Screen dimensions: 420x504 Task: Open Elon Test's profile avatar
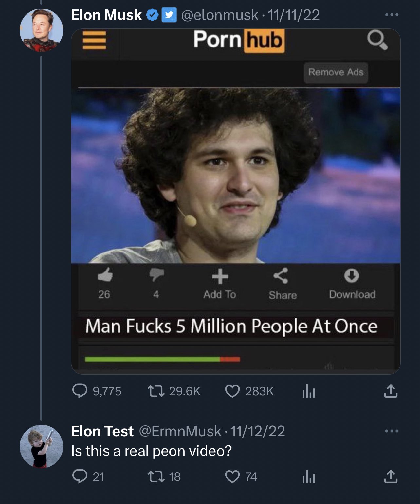click(41, 446)
